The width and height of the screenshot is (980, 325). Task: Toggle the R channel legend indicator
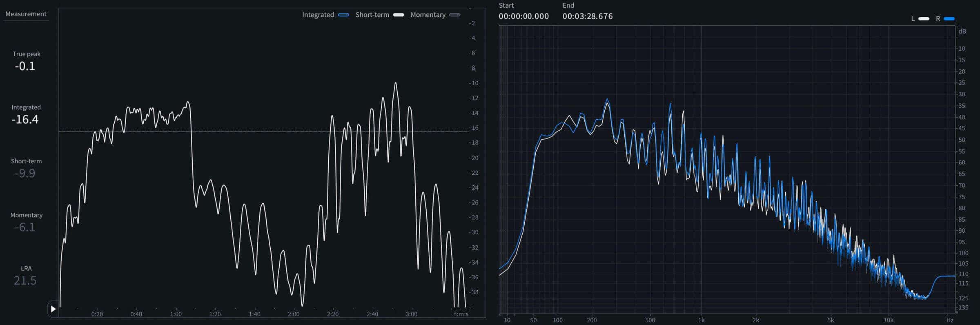point(949,19)
